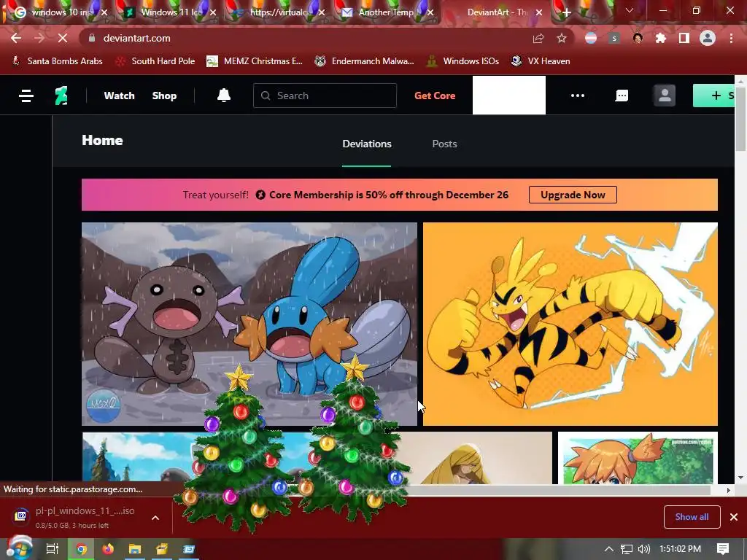The height and width of the screenshot is (560, 747).
Task: Click the share page icon
Action: [x=538, y=38]
